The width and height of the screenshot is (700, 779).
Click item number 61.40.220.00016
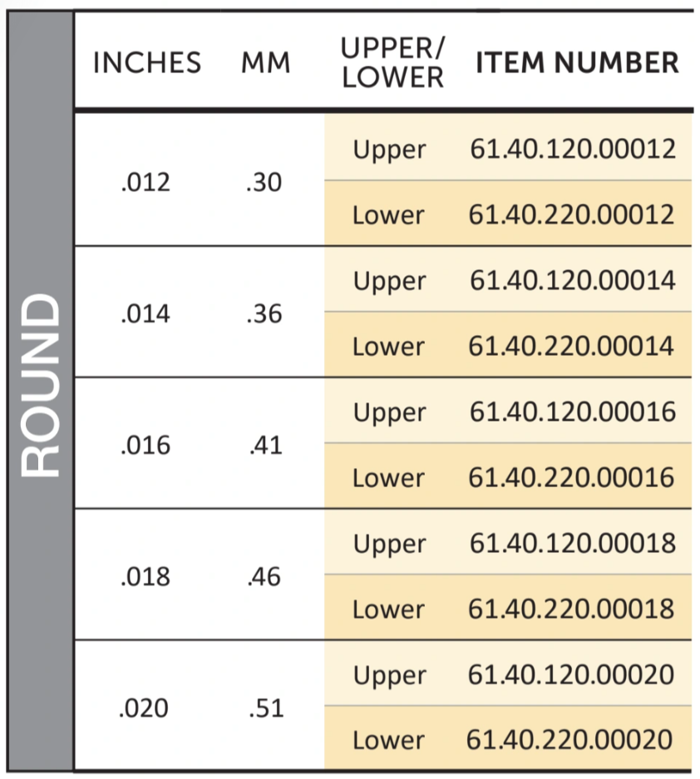[x=571, y=477]
